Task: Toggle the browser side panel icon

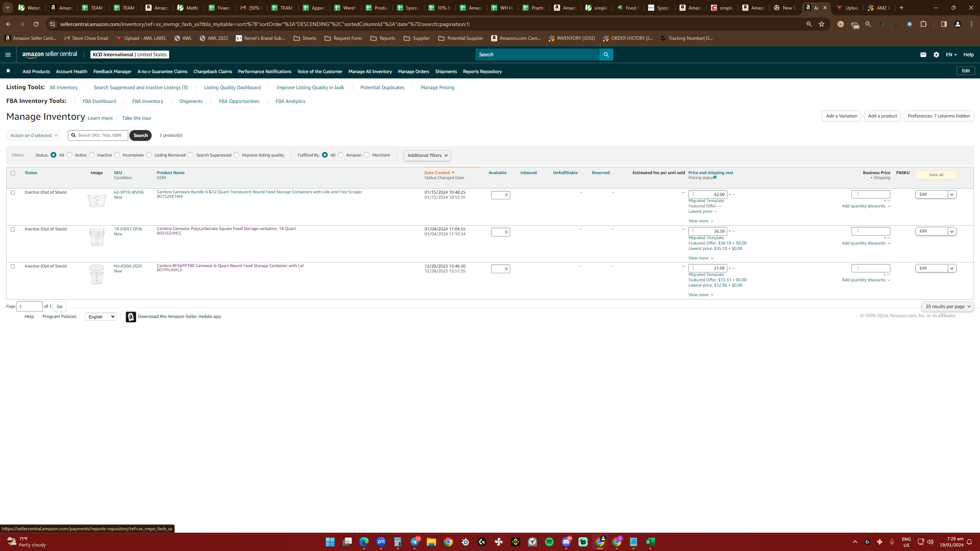Action: click(x=944, y=24)
